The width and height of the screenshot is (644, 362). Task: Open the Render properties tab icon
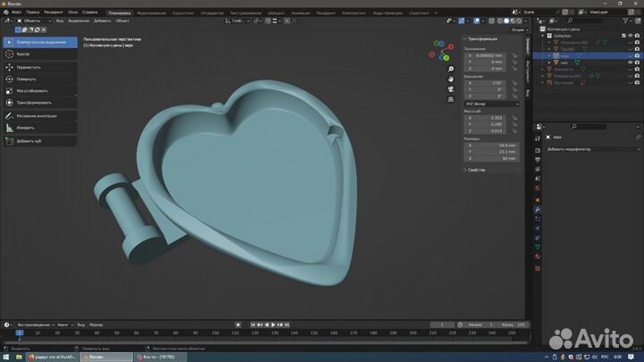538,150
